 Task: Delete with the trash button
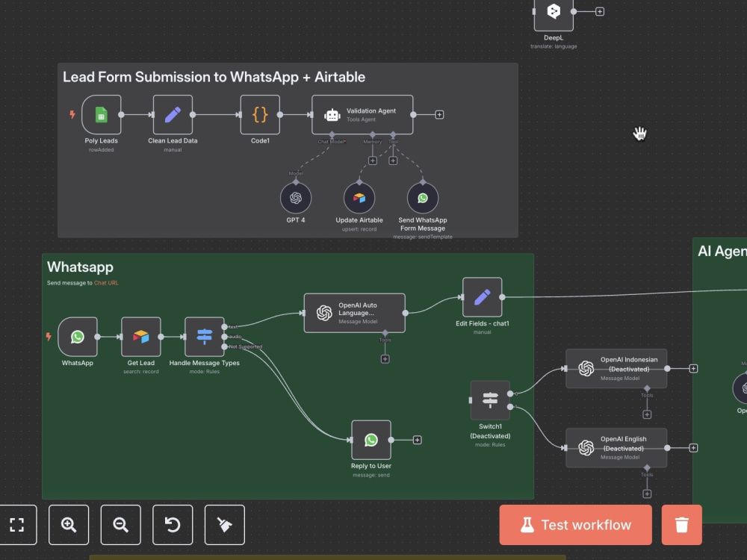[x=682, y=525]
